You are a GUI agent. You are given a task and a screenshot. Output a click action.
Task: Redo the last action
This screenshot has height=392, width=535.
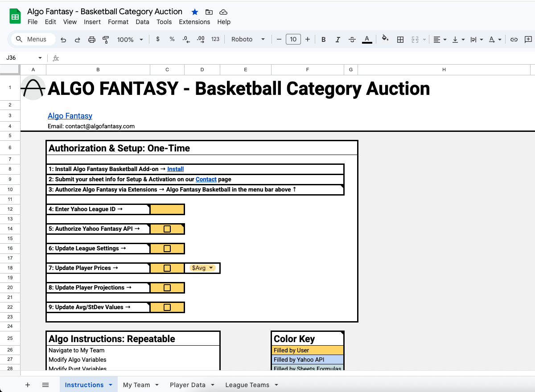tap(78, 40)
